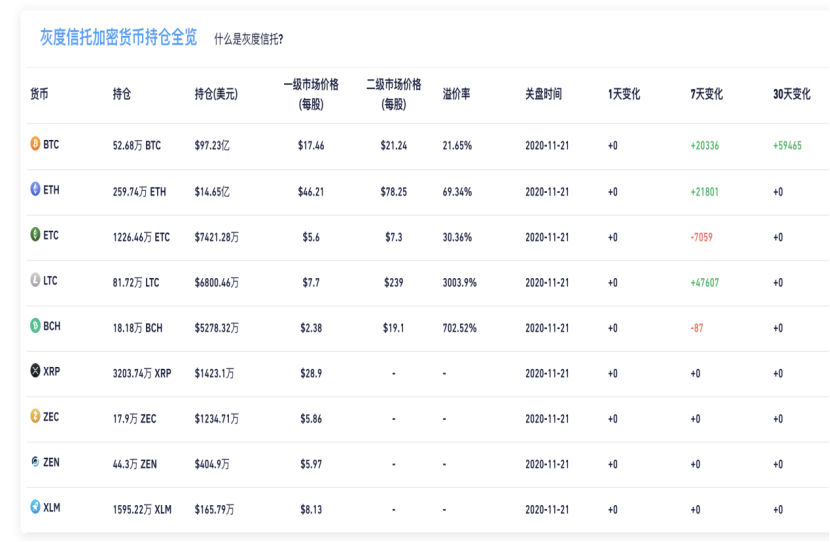Image resolution: width=830 pixels, height=542 pixels.
Task: Select the 关盘时间 column header
Action: click(543, 94)
